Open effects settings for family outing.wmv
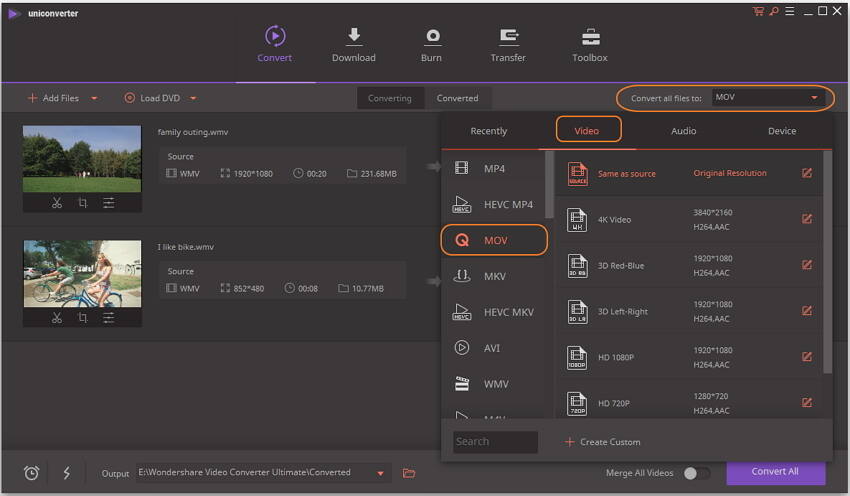The width and height of the screenshot is (850, 496). [x=108, y=203]
